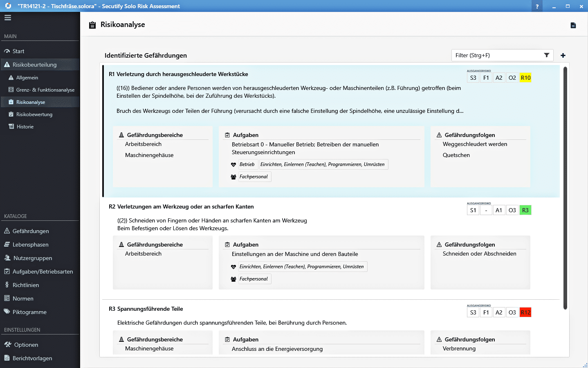Viewport: 588px width, 368px height.
Task: Click the Richtlinien paragraph icon
Action: [x=7, y=285]
